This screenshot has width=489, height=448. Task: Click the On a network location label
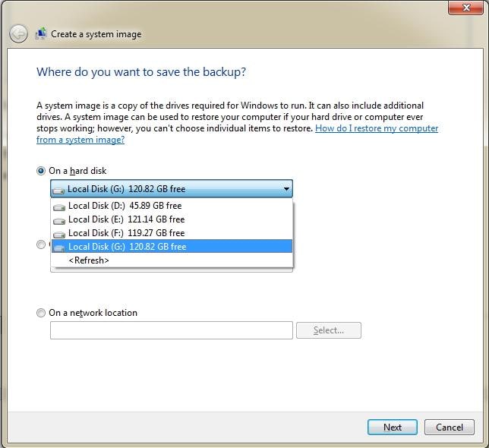coord(93,313)
